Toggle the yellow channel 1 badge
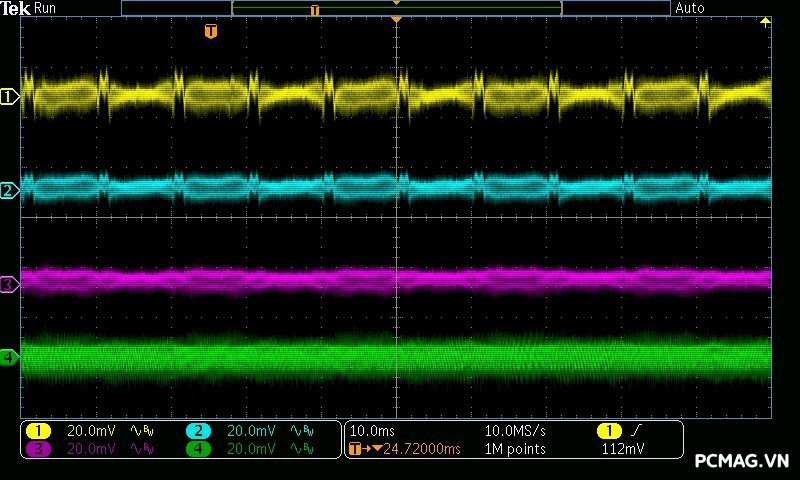This screenshot has width=800, height=480. click(38, 431)
